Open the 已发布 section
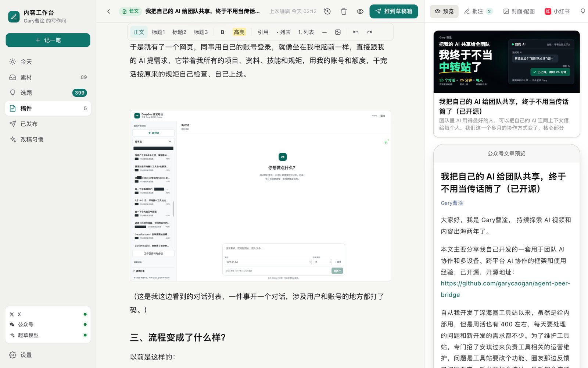588x368 pixels. (x=48, y=124)
